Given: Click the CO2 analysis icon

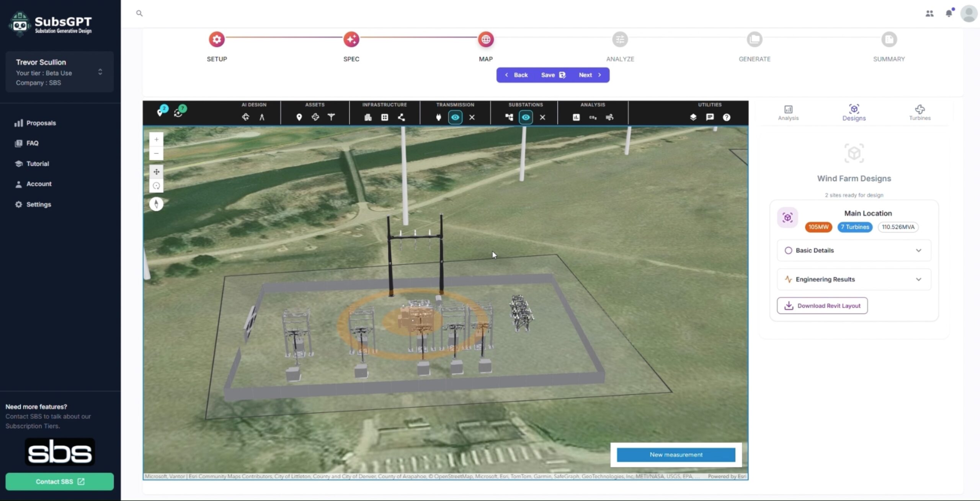Looking at the screenshot, I should tap(593, 117).
